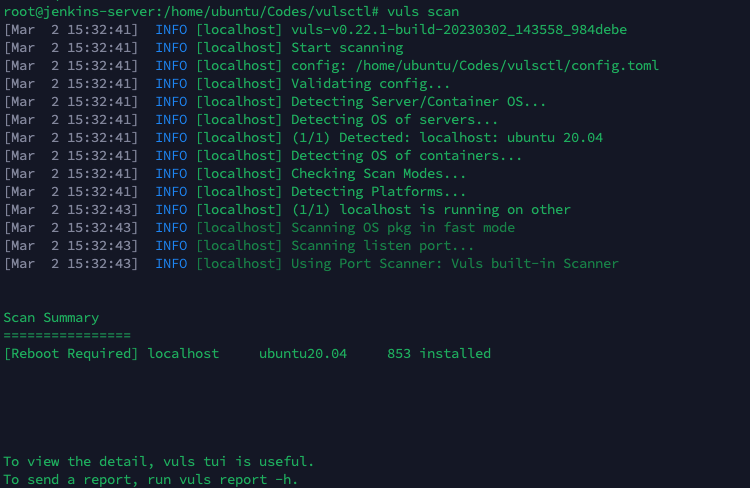Click the 'Scanning listen port...' line

(382, 246)
